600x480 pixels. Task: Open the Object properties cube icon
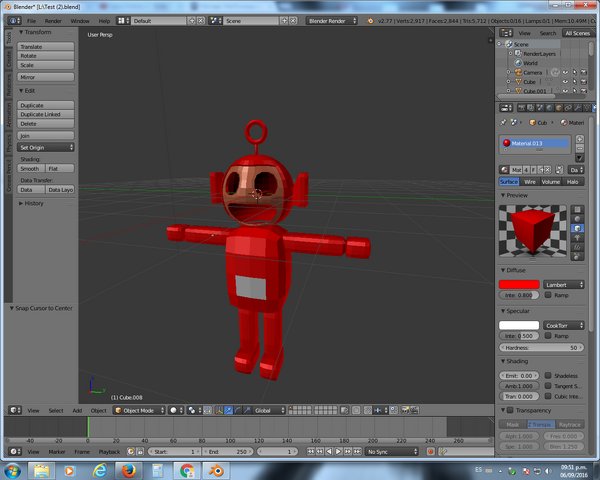(559, 108)
